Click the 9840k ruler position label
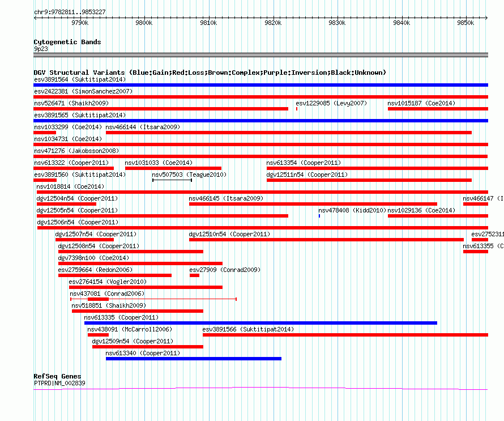 402,23
